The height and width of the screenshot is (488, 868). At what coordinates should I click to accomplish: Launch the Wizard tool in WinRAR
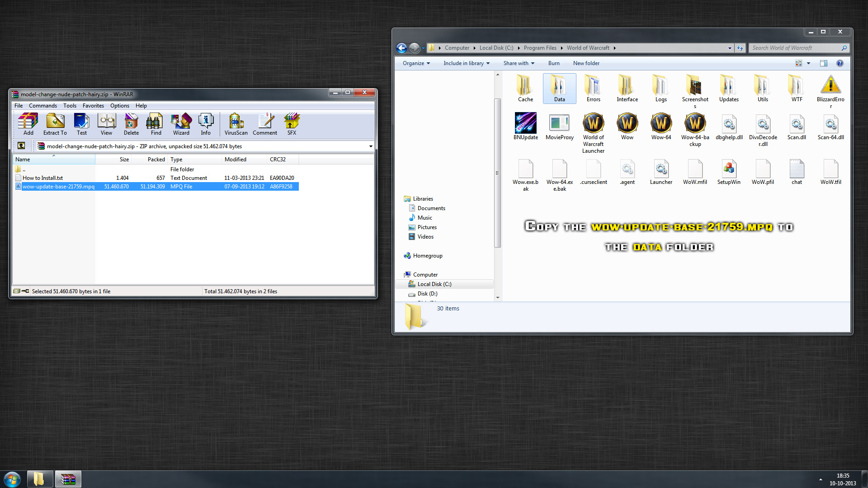[x=181, y=124]
